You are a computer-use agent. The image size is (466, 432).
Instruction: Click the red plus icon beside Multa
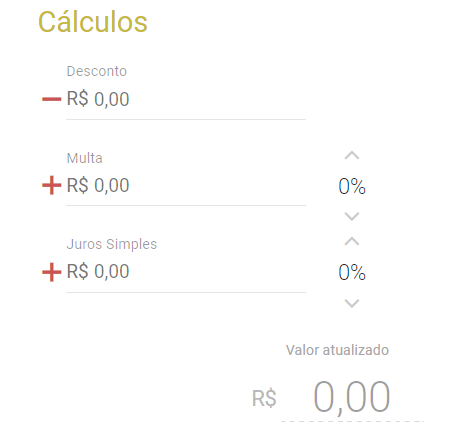click(51, 185)
